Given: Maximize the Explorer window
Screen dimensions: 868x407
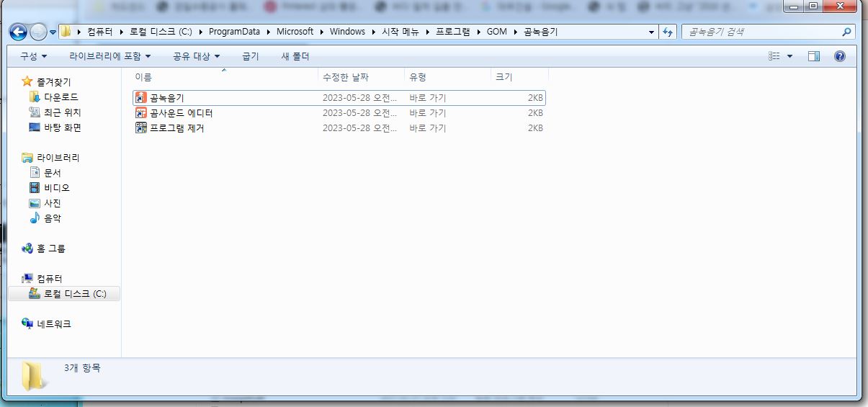Looking at the screenshot, I should coord(813,6).
